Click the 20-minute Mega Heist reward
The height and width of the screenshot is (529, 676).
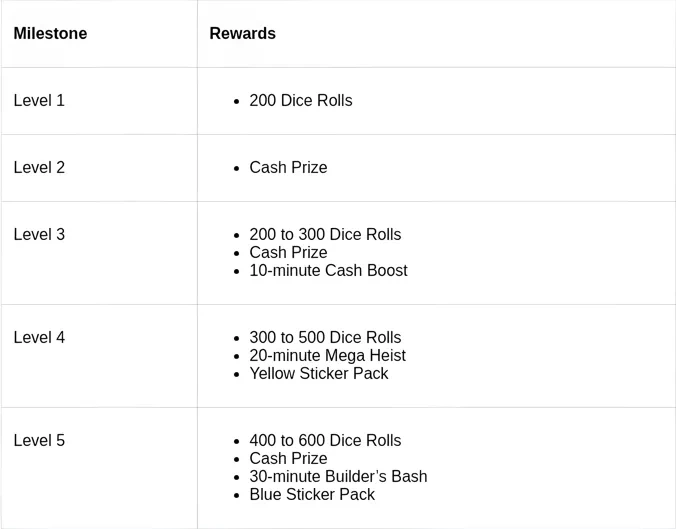(327, 356)
